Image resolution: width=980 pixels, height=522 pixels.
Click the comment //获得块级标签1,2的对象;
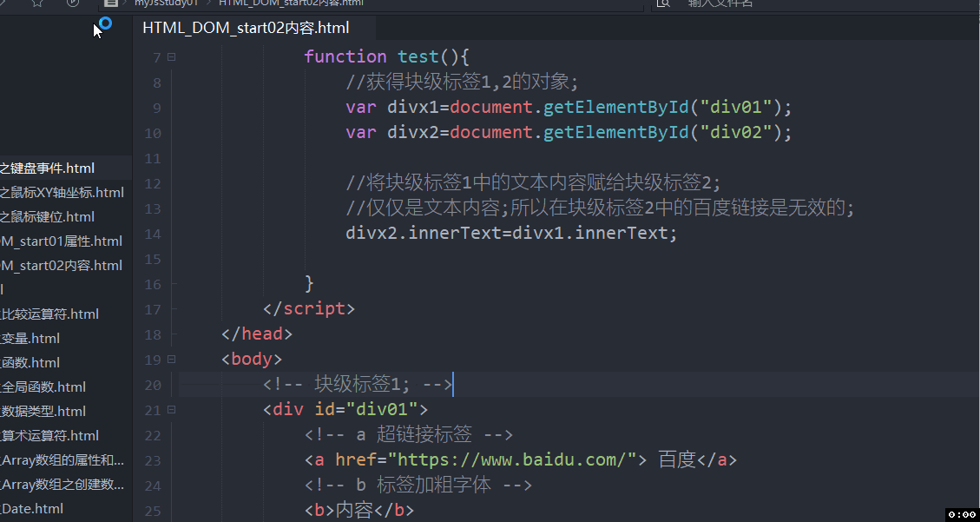(464, 83)
